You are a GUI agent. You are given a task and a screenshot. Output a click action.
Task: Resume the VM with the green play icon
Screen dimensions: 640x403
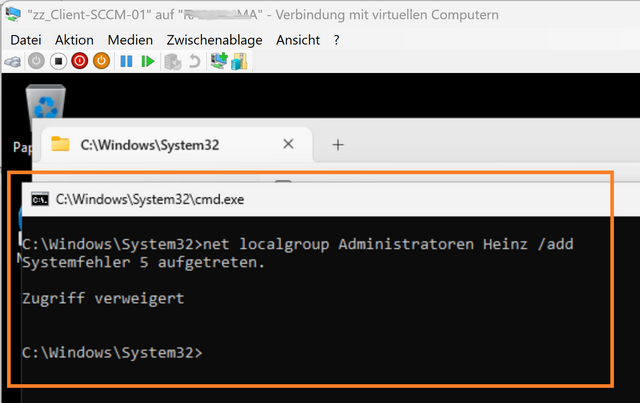[148, 61]
